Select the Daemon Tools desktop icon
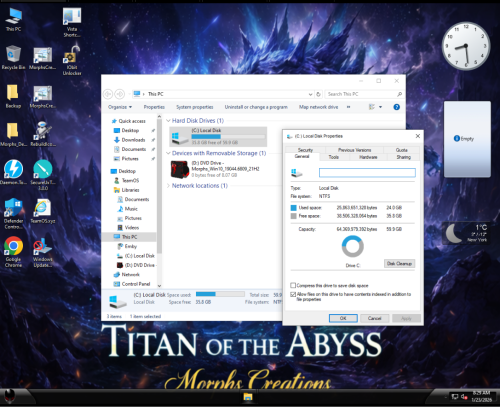This screenshot has height=407, width=500. tap(13, 172)
